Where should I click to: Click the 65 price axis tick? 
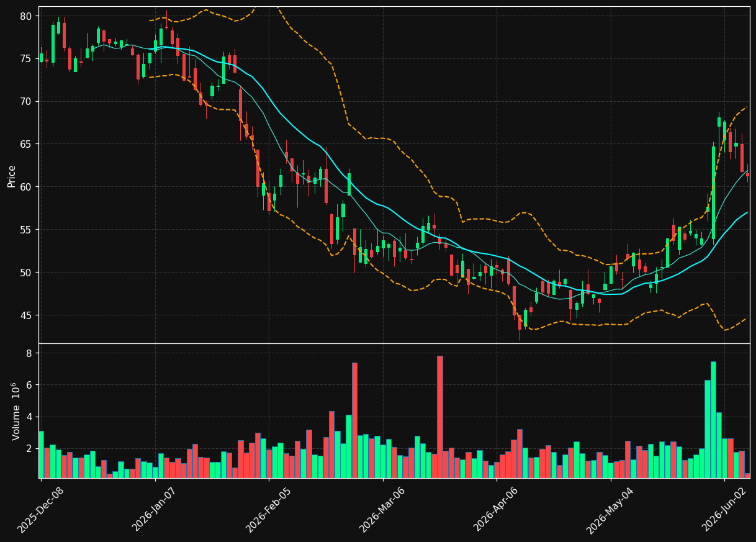pyautogui.click(x=25, y=144)
